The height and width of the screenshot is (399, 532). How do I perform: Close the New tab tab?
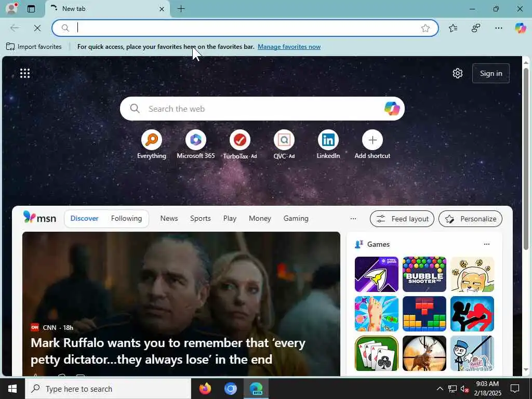(x=162, y=9)
